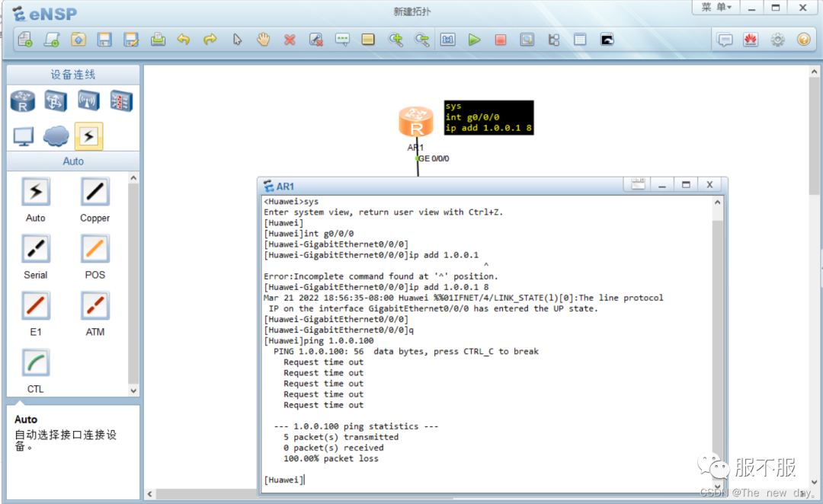
Task: Close the AR1 terminal window
Action: pyautogui.click(x=709, y=184)
